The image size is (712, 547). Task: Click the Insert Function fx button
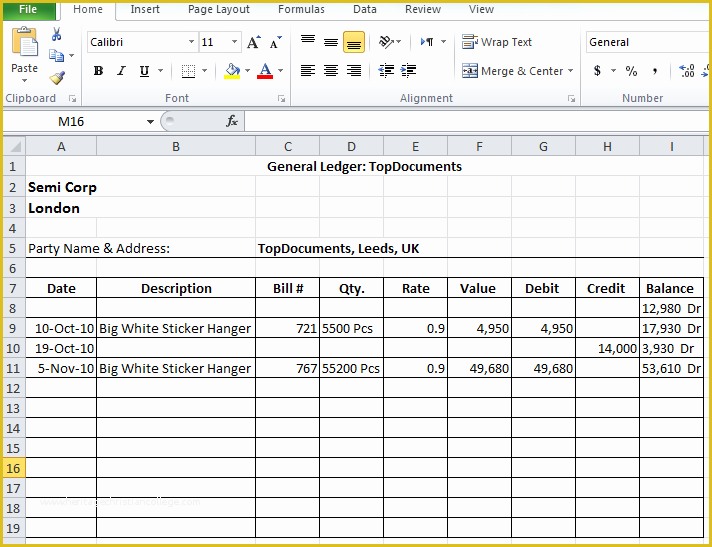tap(232, 121)
